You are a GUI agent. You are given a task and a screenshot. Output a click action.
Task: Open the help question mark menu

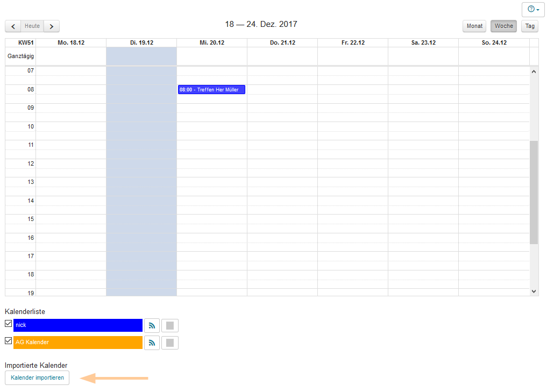(530, 9)
